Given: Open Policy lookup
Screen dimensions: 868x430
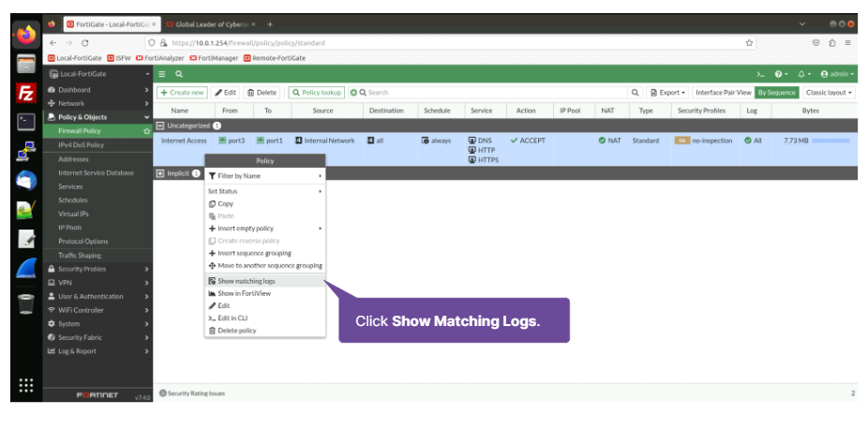Looking at the screenshot, I should [x=317, y=93].
